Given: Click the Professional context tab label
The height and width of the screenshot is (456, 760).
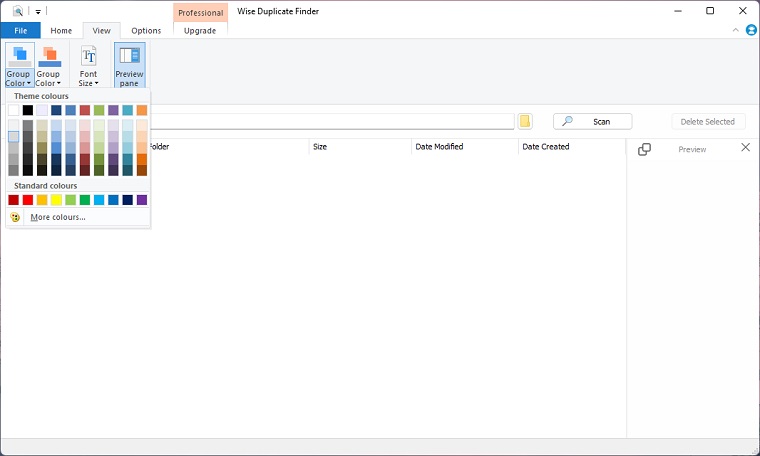Looking at the screenshot, I should click(x=200, y=13).
